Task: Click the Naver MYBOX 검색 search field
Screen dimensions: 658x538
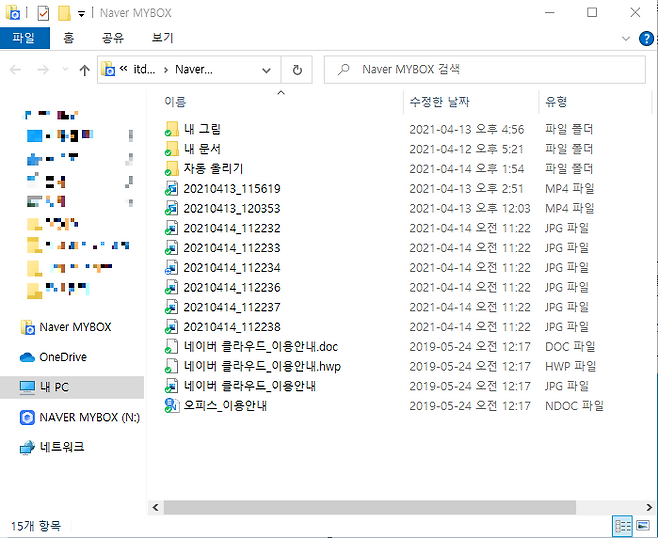Action: coord(485,70)
